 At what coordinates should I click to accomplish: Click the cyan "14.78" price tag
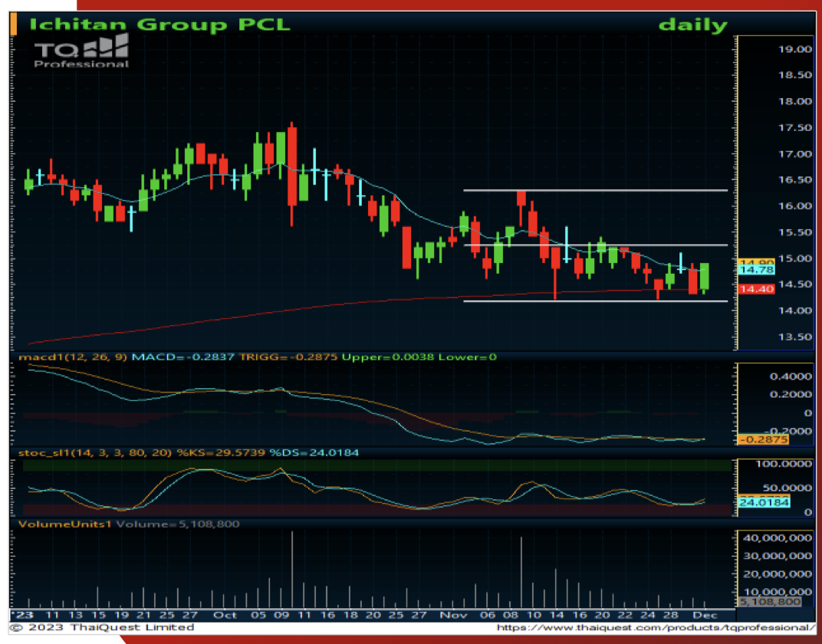coord(756,270)
